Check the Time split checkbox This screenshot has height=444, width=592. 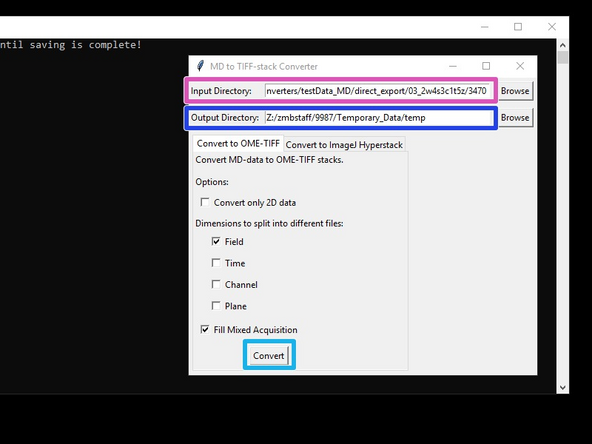[x=216, y=263]
